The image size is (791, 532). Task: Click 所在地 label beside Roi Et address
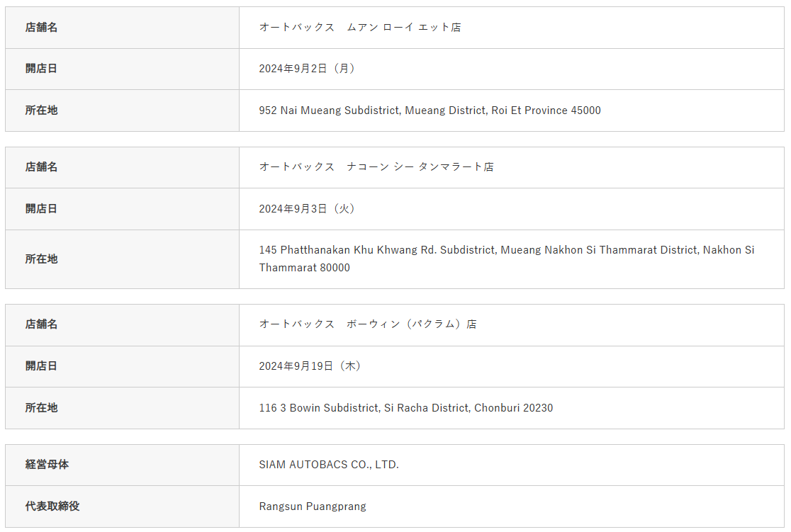[x=41, y=111]
